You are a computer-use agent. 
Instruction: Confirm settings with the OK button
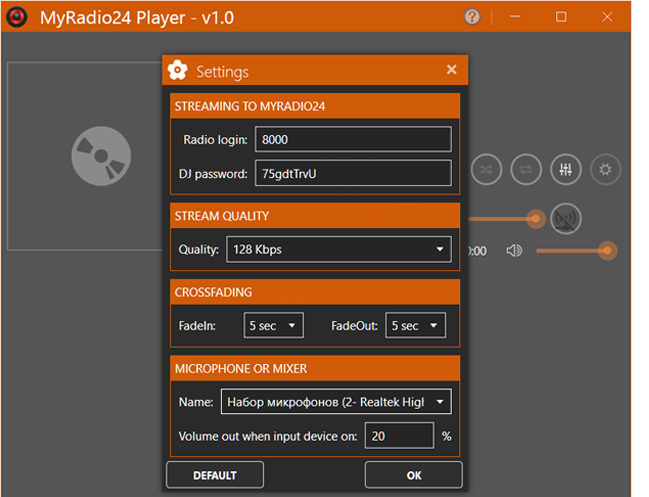tap(413, 474)
